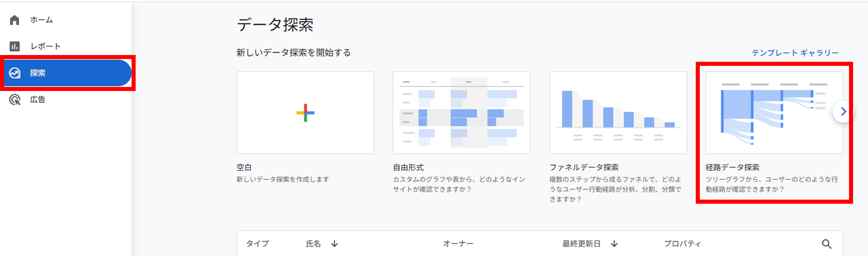This screenshot has width=868, height=256.
Task: Click the 最終更新日 column header label
Action: (x=581, y=244)
